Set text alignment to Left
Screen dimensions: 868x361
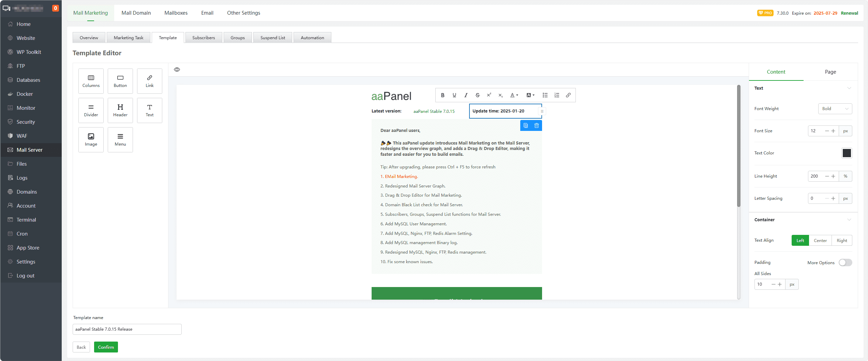pyautogui.click(x=800, y=241)
